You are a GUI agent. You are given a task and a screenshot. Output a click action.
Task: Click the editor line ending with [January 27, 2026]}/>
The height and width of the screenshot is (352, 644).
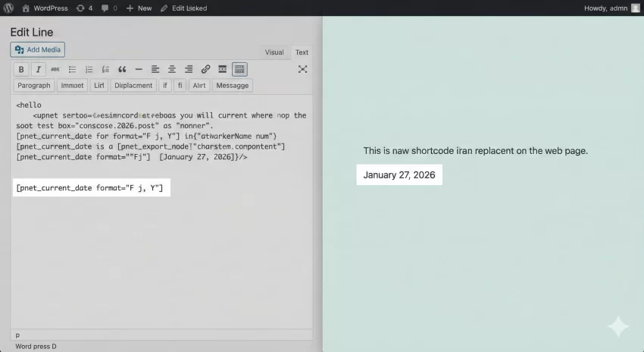[x=132, y=157]
